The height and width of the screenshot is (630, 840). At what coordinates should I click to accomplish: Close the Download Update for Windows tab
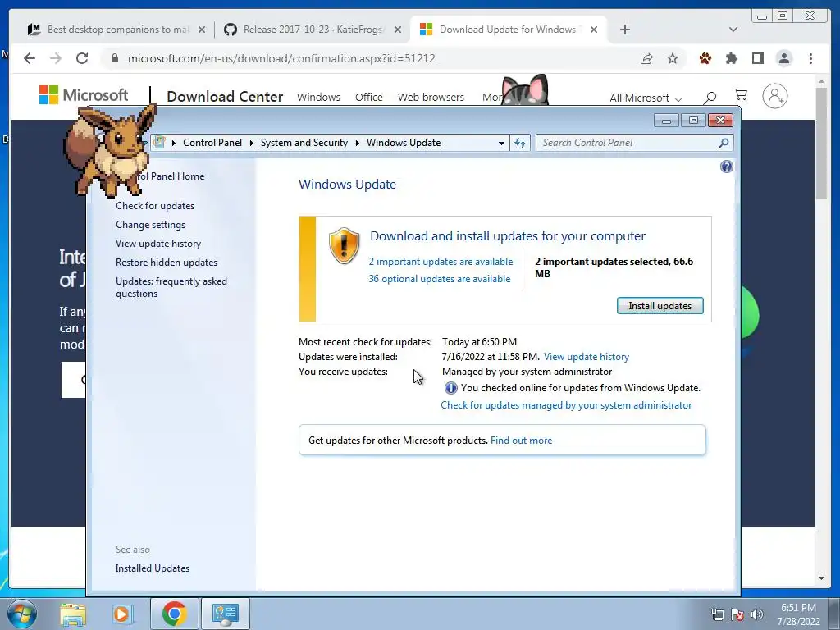(594, 30)
